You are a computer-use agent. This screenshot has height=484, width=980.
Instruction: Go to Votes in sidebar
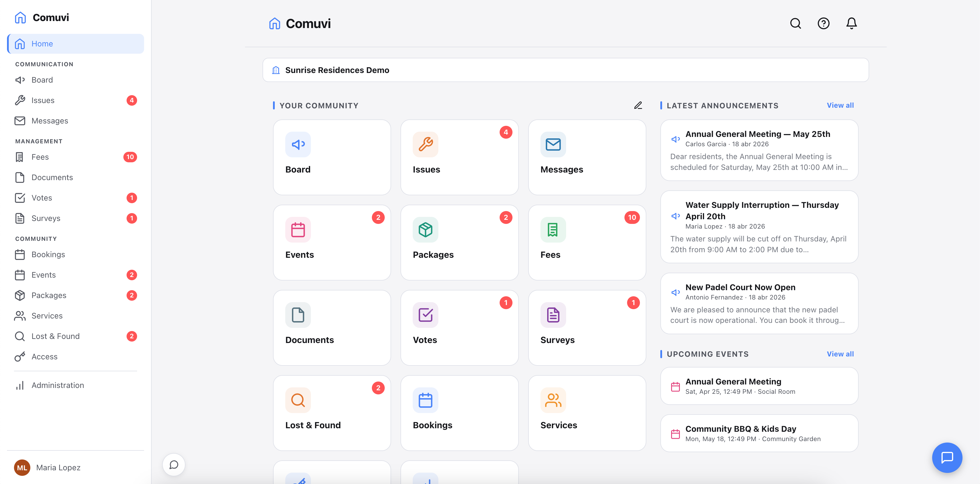click(75, 198)
